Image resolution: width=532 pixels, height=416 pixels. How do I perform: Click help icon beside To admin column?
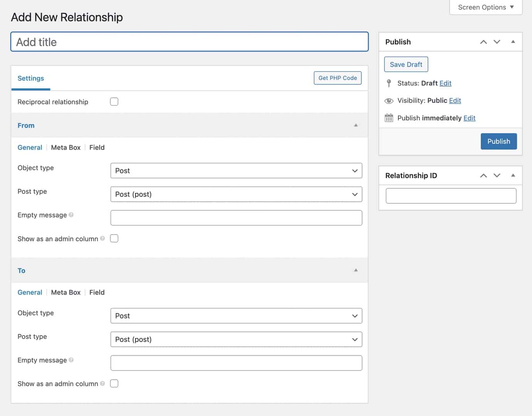point(102,384)
